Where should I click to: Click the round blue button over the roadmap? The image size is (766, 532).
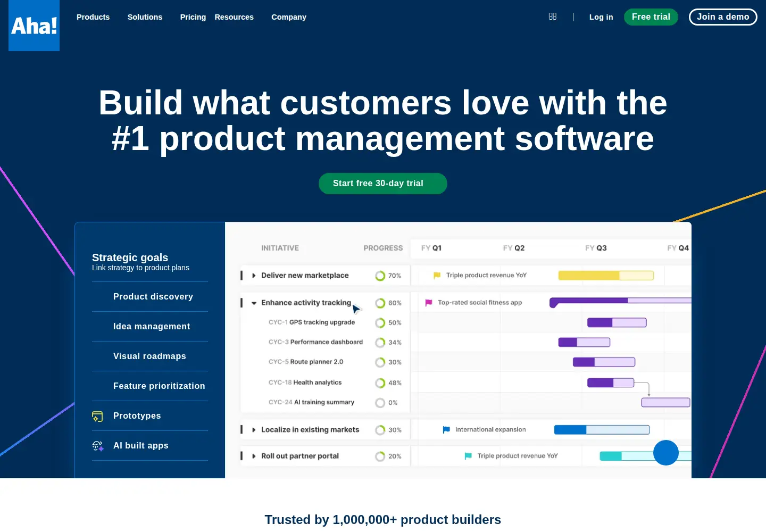pos(666,453)
